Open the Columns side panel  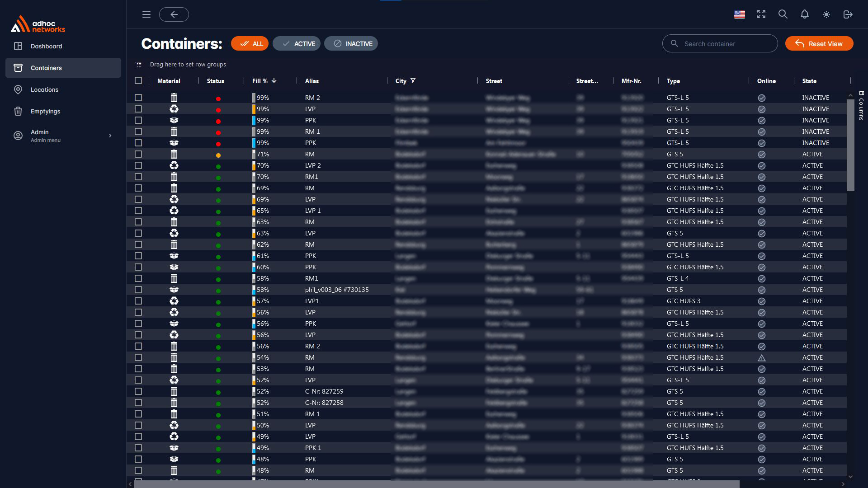861,105
